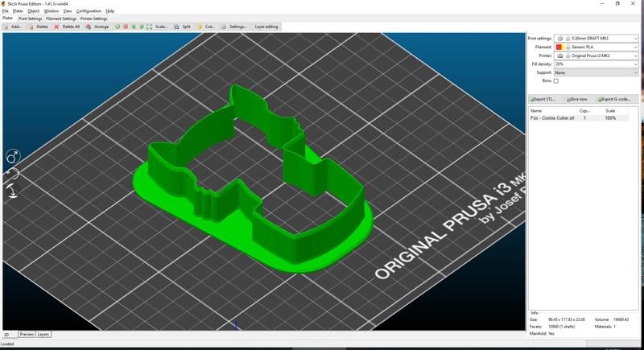Click the Export STL button
The image size is (644, 350).
(x=543, y=99)
